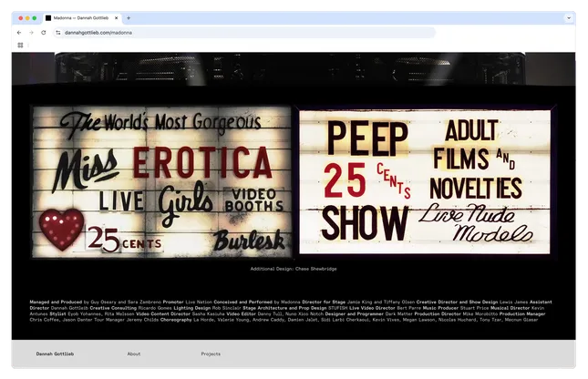Select the 'Lighting Design' credit label
This screenshot has width=588, height=379.
click(192, 308)
